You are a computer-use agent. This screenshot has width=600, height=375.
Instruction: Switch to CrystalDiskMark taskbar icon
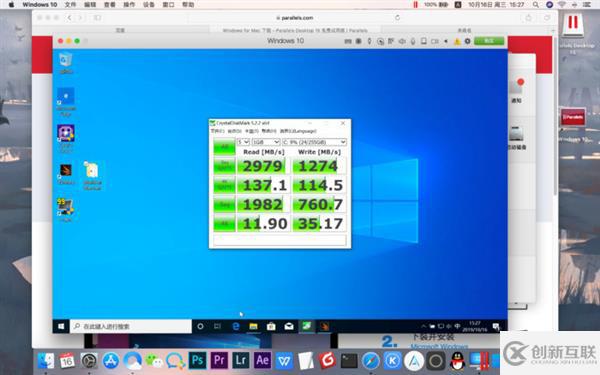307,326
